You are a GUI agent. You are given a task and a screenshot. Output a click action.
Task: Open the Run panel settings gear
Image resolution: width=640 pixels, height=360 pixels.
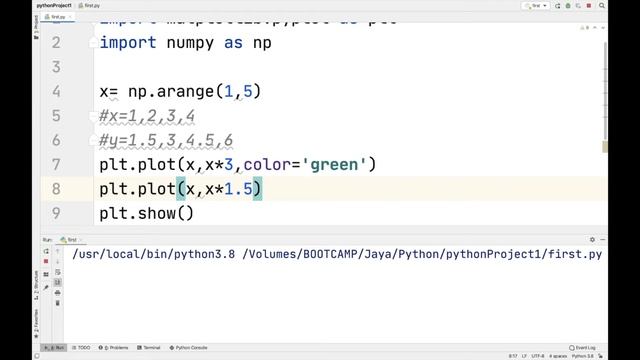coord(592,240)
